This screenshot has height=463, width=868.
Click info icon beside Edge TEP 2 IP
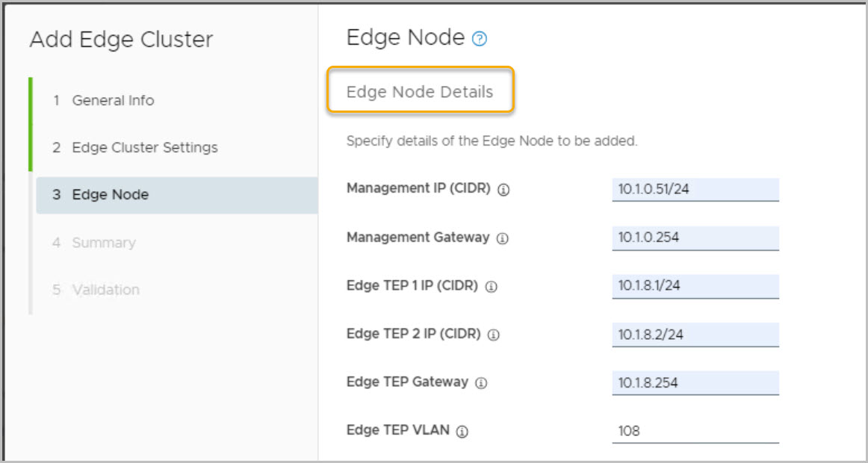click(x=493, y=335)
